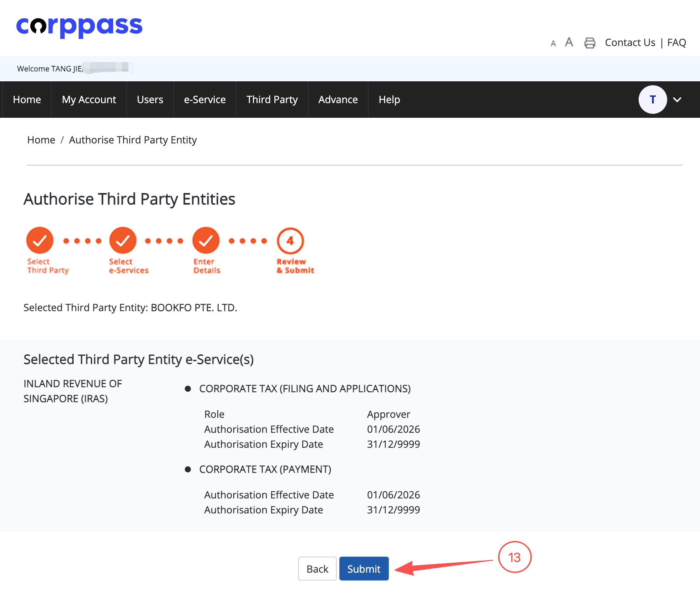The image size is (700, 598).
Task: Open the T user avatar
Action: pyautogui.click(x=653, y=100)
